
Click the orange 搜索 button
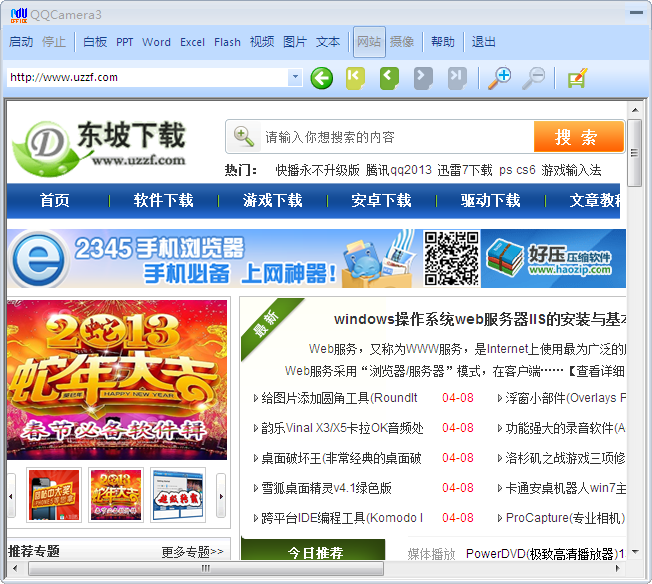click(579, 136)
